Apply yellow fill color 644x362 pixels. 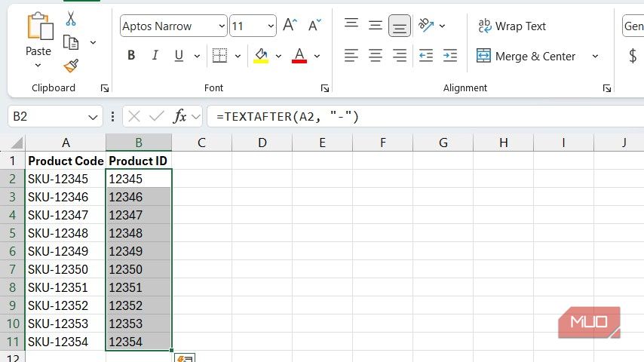click(x=261, y=56)
